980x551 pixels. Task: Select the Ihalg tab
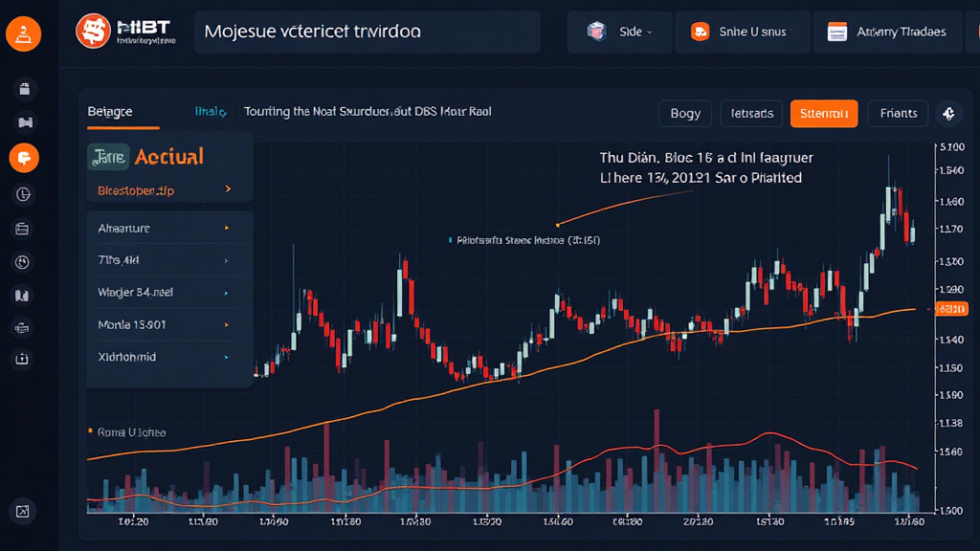211,112
